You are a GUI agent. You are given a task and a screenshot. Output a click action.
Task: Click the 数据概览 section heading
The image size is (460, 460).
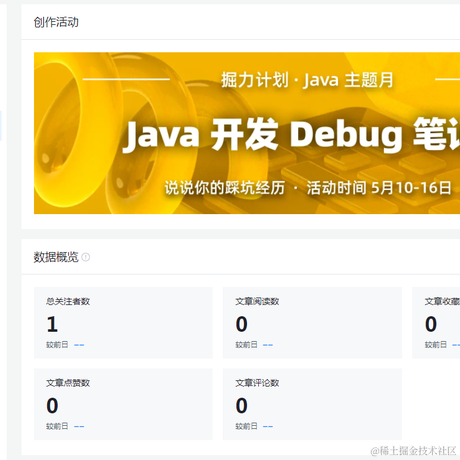(x=56, y=257)
